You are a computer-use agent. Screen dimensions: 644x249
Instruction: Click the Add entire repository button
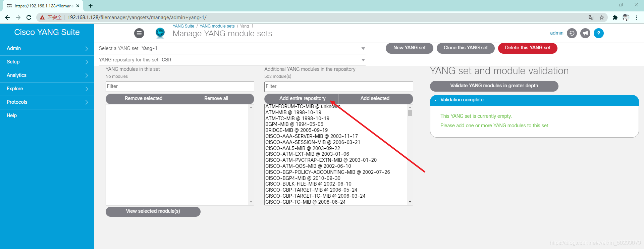click(x=302, y=99)
